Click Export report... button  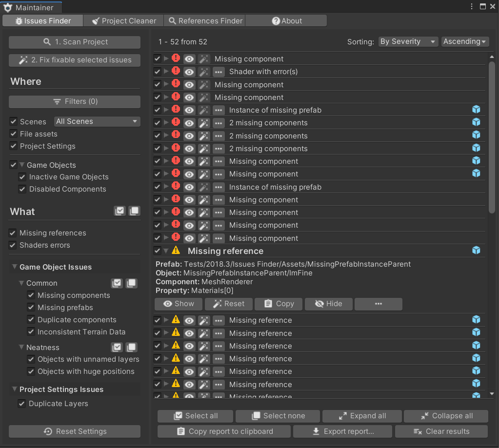coord(343,431)
